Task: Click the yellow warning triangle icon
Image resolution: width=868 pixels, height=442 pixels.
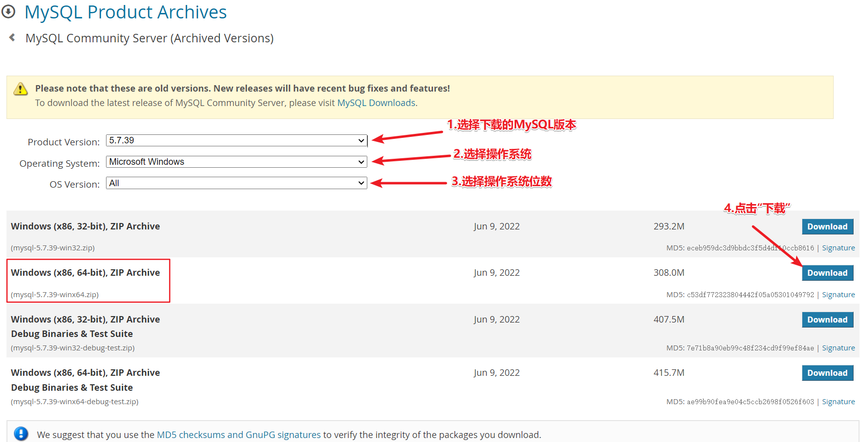Action: 20,89
